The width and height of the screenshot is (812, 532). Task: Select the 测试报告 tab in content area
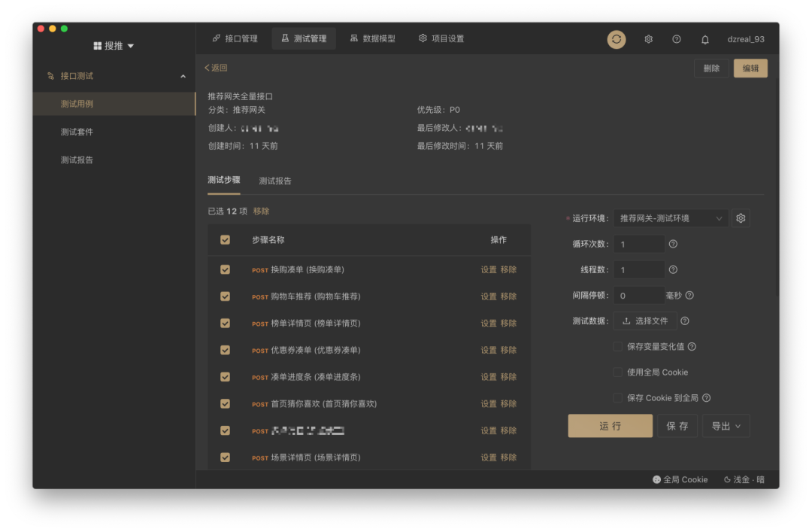click(275, 181)
